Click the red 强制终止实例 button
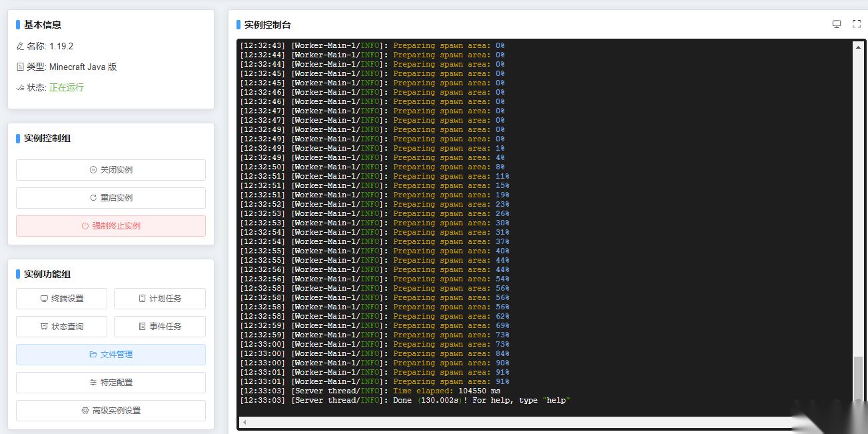 coord(111,226)
